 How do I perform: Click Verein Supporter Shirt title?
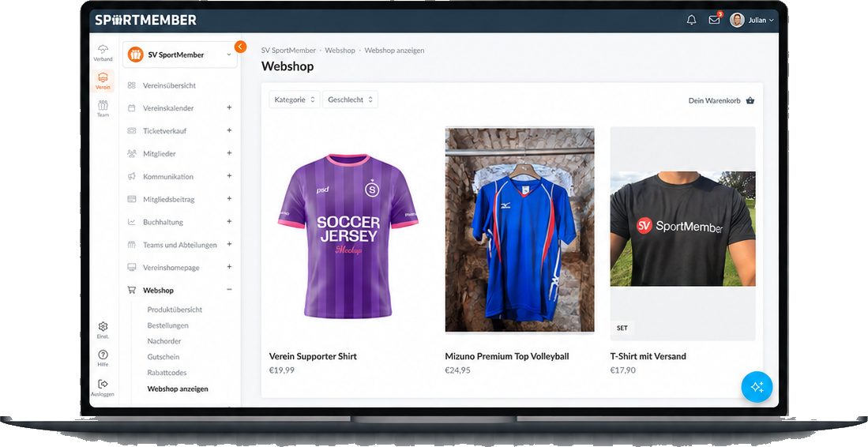(313, 356)
